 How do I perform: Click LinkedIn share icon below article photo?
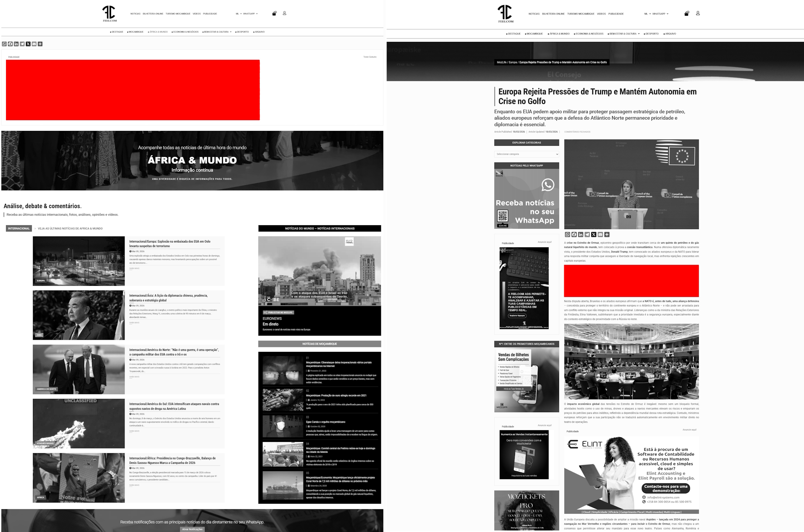point(581,234)
